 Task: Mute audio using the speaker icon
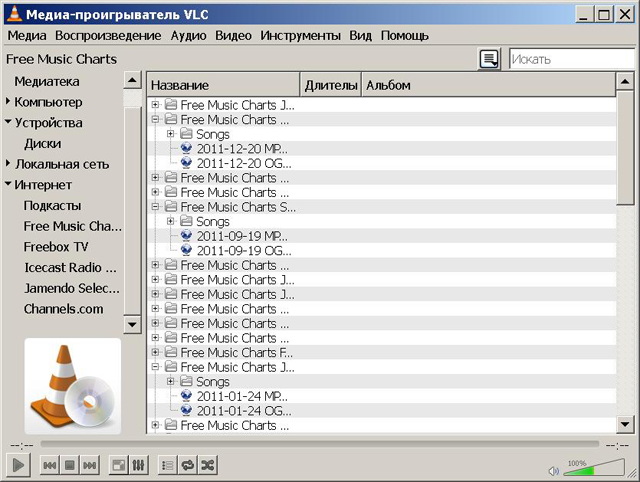click(x=553, y=471)
